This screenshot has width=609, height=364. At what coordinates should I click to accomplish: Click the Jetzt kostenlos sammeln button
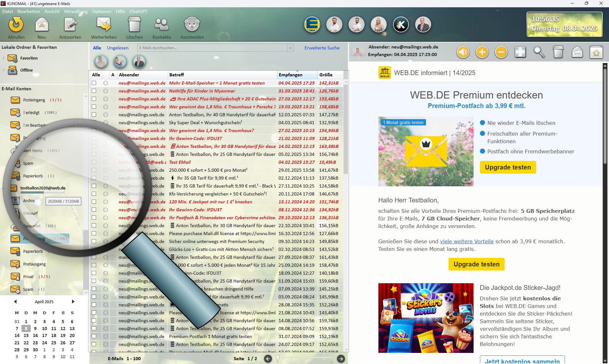point(522,360)
